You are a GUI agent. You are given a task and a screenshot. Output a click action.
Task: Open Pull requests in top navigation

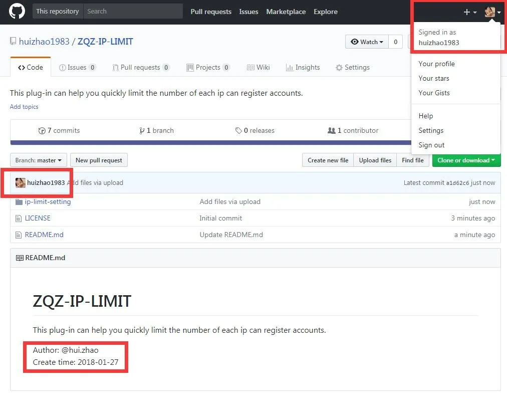(x=211, y=12)
